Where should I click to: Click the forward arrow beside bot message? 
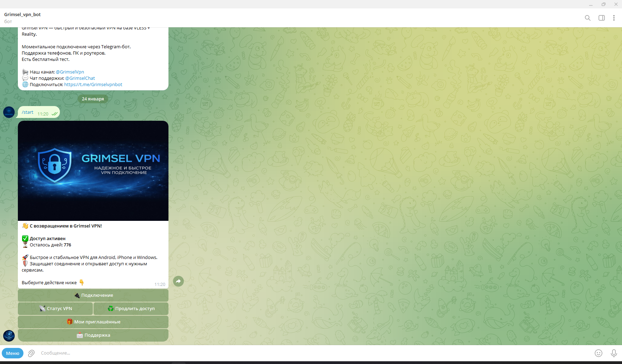[178, 281]
